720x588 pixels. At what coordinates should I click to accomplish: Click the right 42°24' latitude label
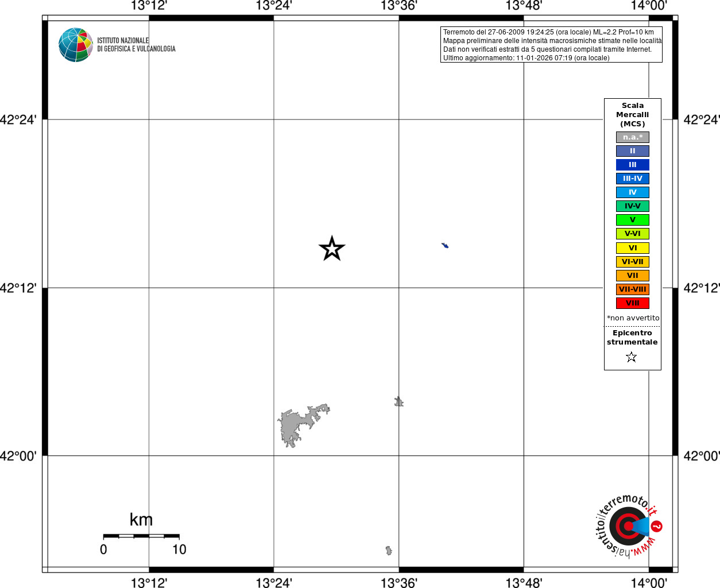click(702, 119)
